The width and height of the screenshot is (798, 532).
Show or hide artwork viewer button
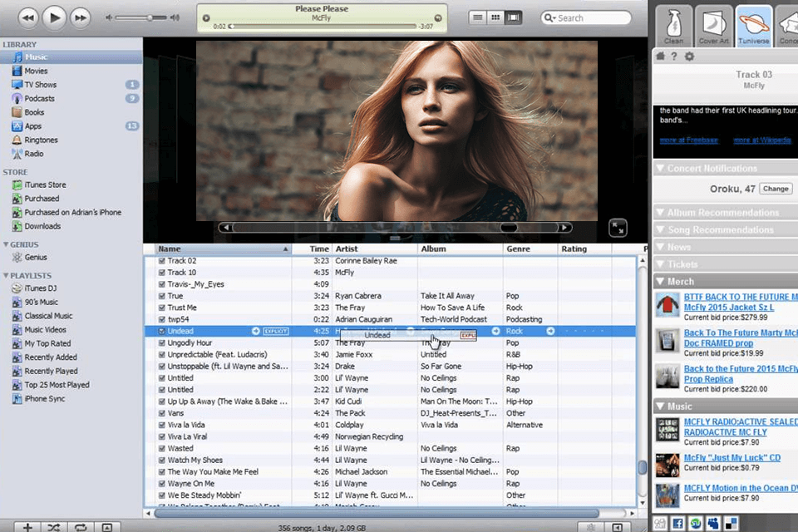[x=107, y=527]
